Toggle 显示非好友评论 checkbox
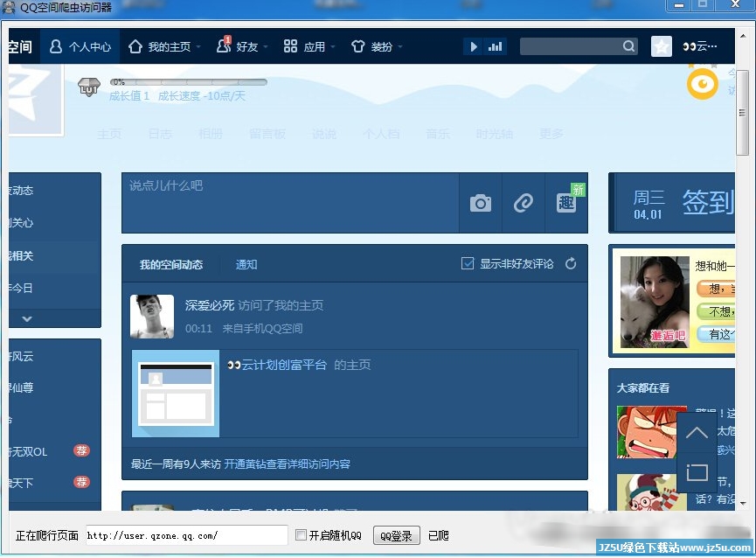This screenshot has height=558, width=756. 468,263
